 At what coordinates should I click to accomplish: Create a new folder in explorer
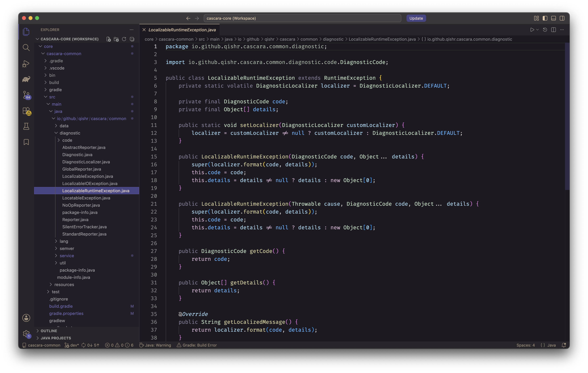point(116,39)
